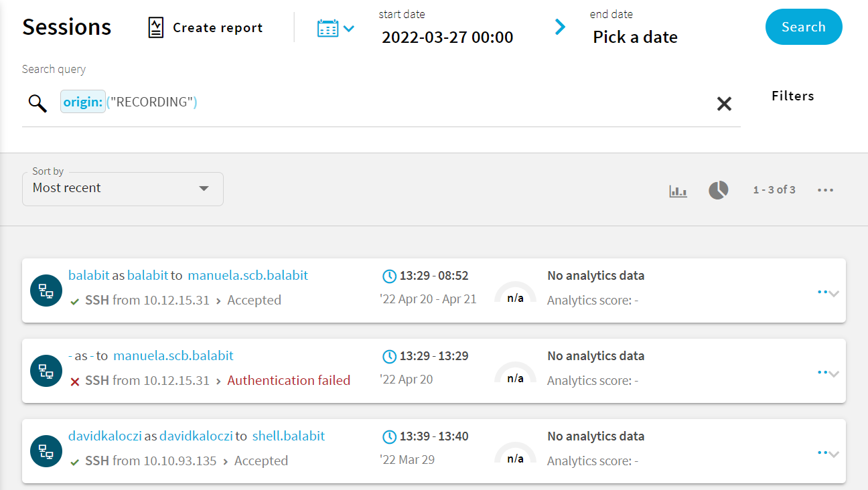Viewport: 868px width, 490px height.
Task: Click the Accepted status on the balabit session
Action: click(x=255, y=300)
